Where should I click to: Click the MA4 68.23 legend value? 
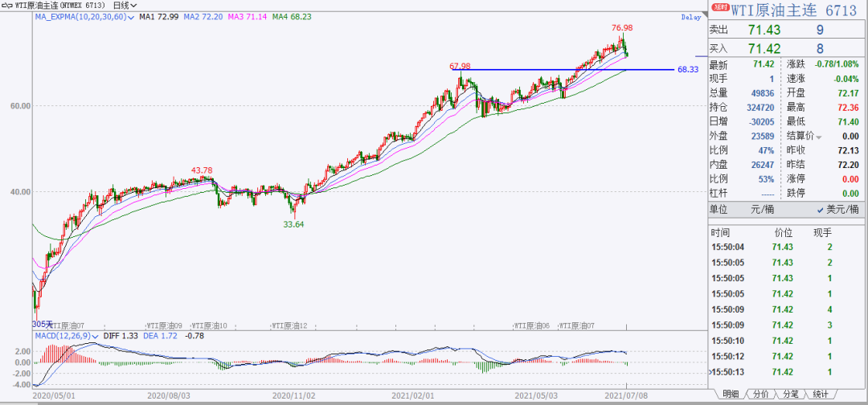coord(291,17)
